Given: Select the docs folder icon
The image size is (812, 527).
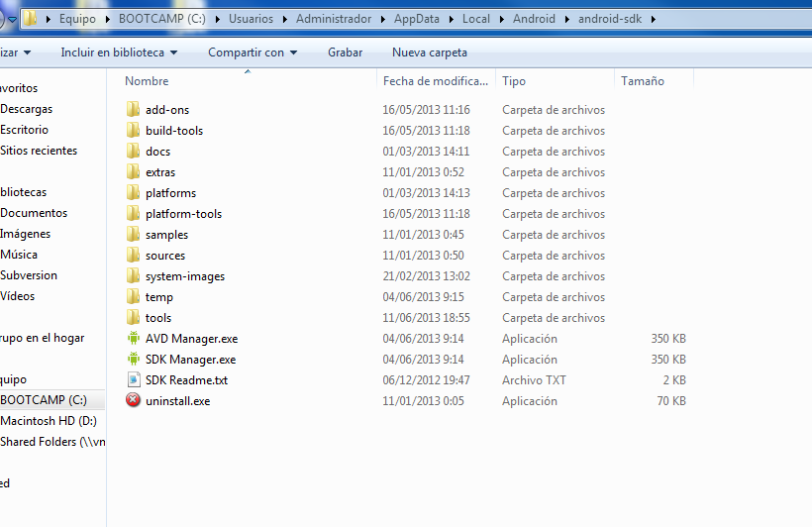Looking at the screenshot, I should [133, 151].
